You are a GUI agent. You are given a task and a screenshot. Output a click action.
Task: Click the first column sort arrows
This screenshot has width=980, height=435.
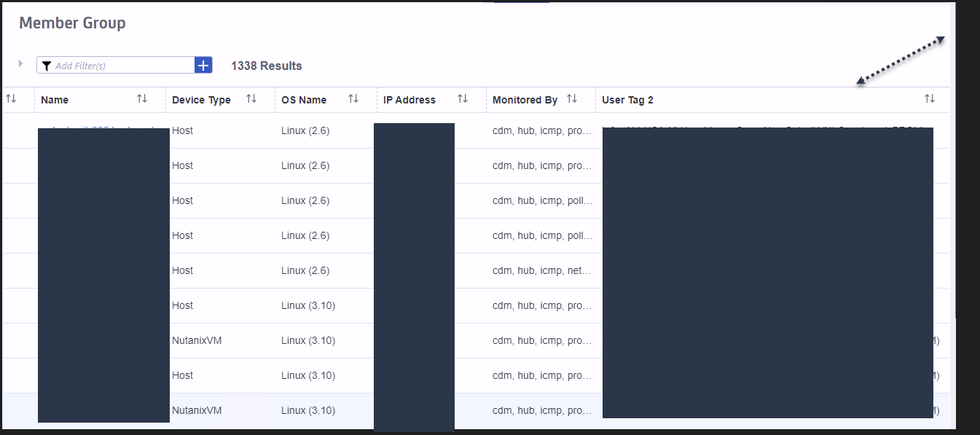[11, 98]
